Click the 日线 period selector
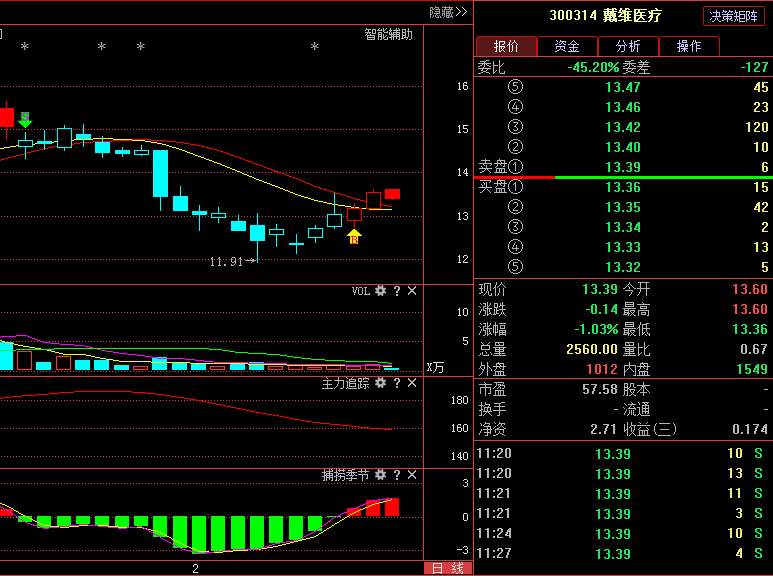Viewport: 773px width, 576px height. 447,568
